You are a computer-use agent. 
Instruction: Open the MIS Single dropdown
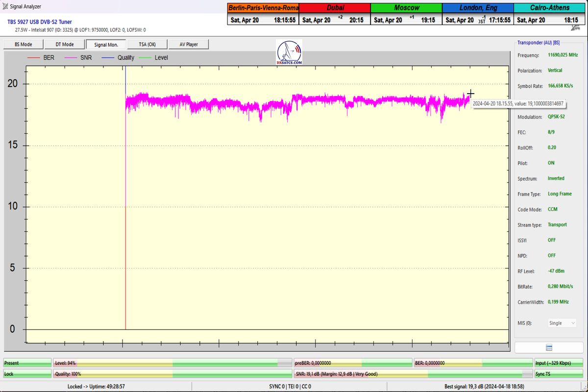(562, 323)
